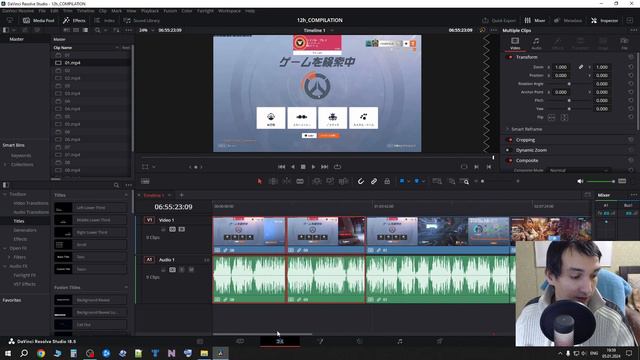Open the Metadata panel
Screen dimensions: 640x360
(568, 20)
